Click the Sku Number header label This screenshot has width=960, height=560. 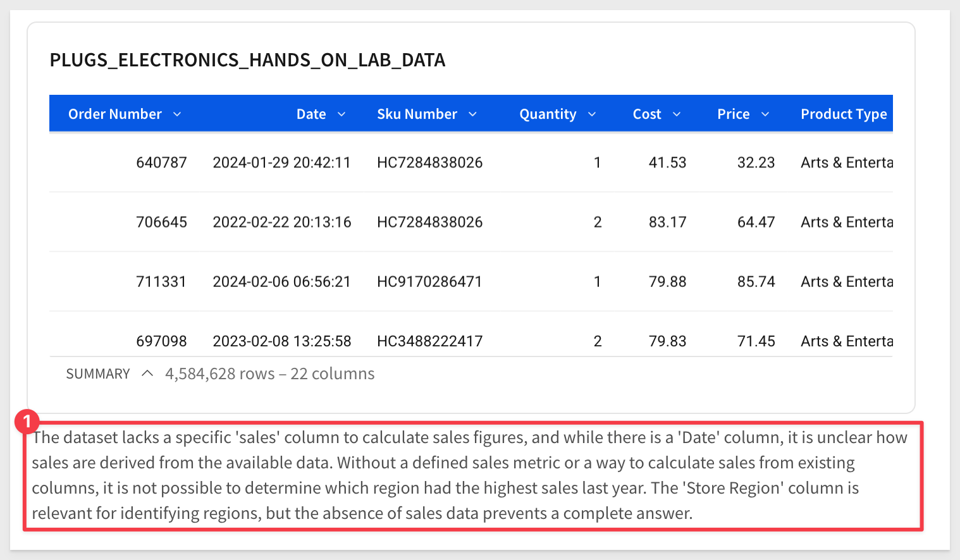click(417, 114)
